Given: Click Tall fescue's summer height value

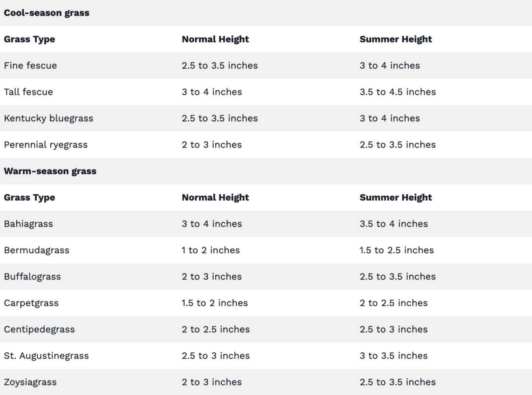Looking at the screenshot, I should [398, 92].
